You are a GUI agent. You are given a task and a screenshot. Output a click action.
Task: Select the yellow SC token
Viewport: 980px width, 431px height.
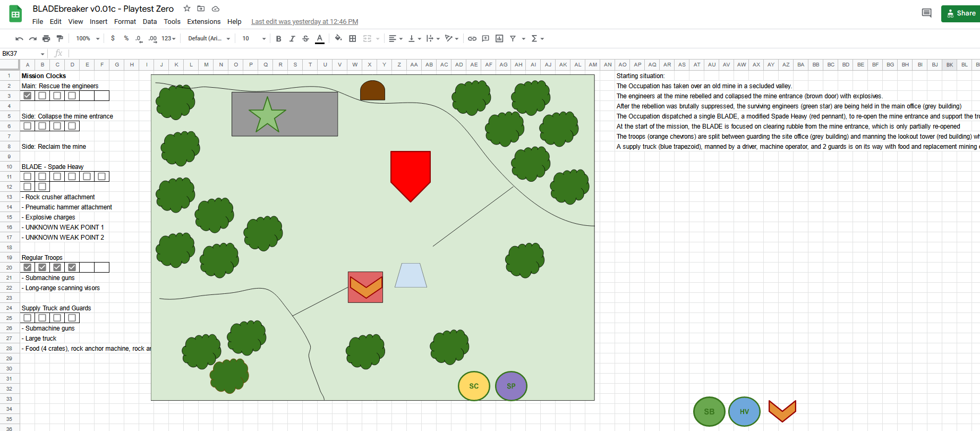pyautogui.click(x=474, y=386)
